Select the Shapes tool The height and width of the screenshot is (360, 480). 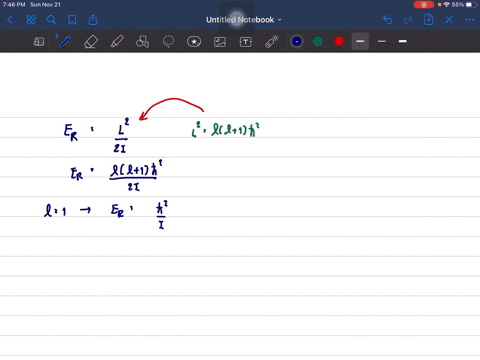coord(142,42)
